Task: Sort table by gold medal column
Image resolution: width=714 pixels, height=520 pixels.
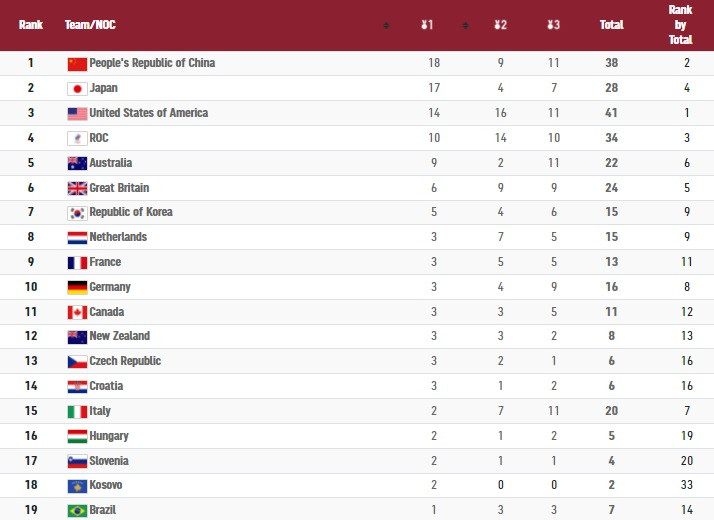Action: [x=428, y=25]
